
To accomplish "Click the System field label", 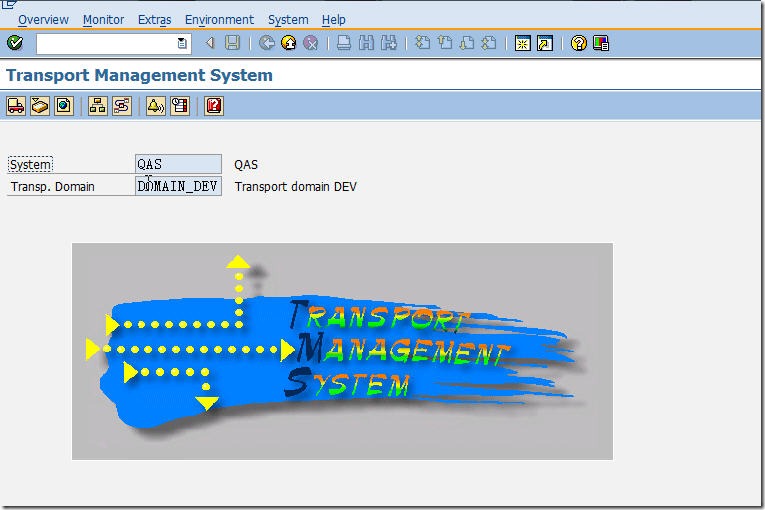I will coord(30,164).
